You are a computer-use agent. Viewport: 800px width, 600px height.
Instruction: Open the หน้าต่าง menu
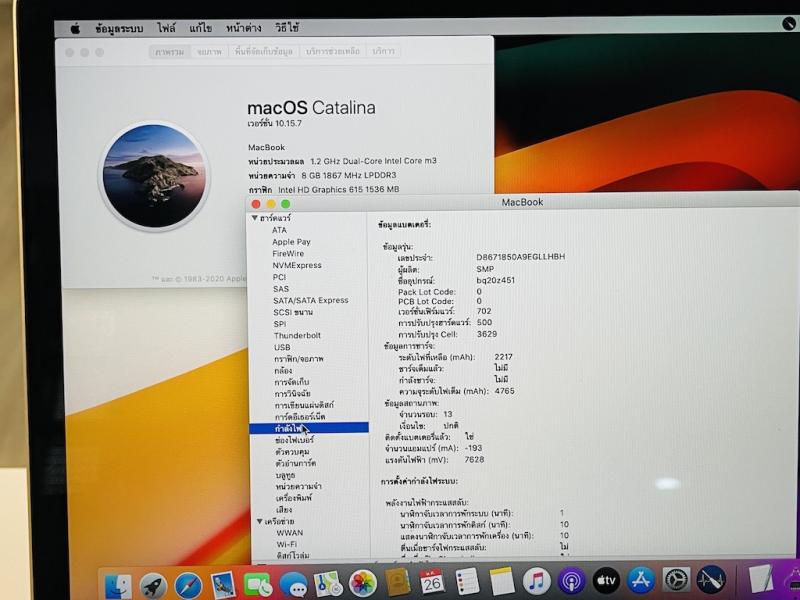pos(244,28)
